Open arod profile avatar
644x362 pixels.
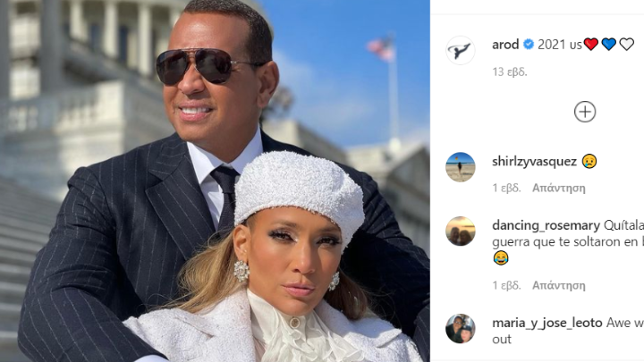click(x=461, y=50)
